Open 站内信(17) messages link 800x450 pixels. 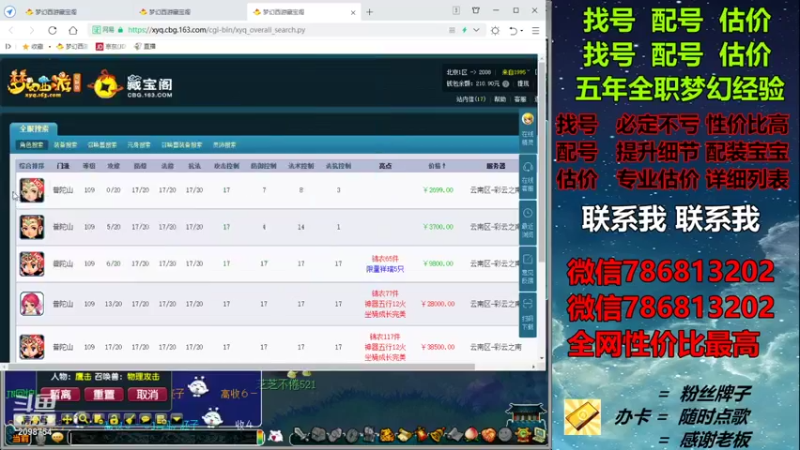470,99
